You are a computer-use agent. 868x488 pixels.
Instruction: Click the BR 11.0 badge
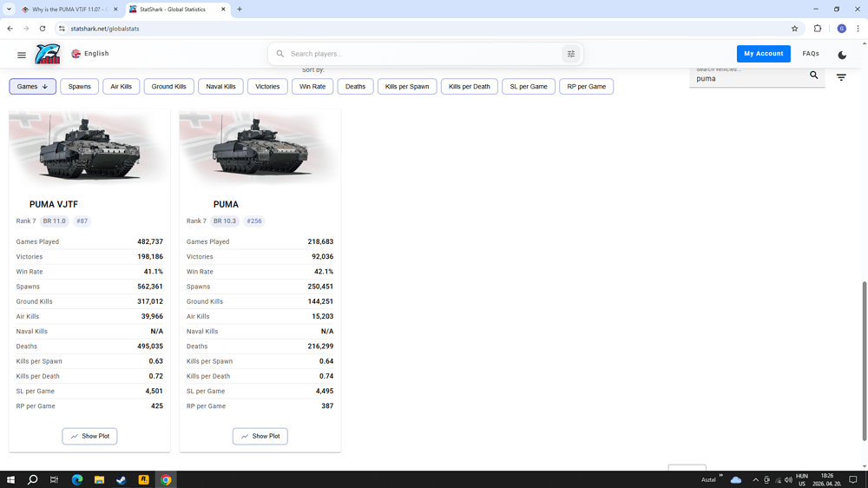54,221
